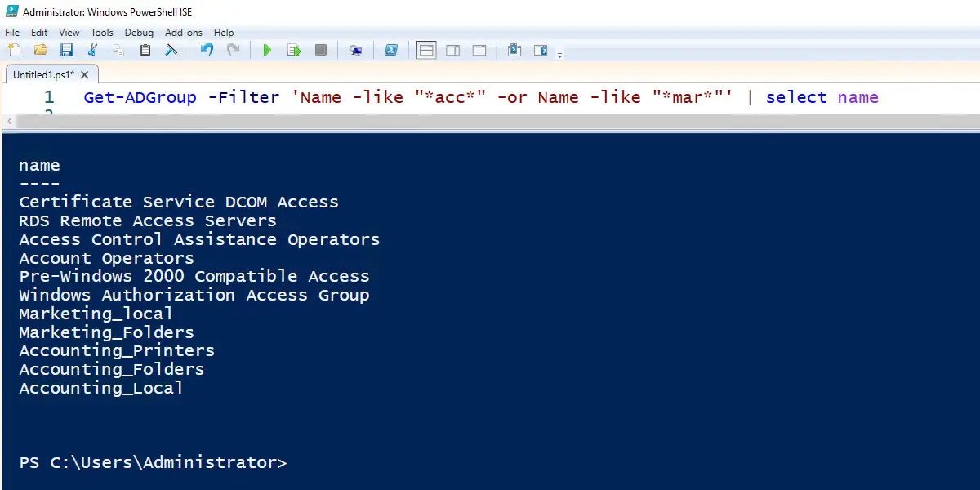980x490 pixels.
Task: Toggle the Show Script Pane Top layout
Action: pyautogui.click(x=426, y=51)
